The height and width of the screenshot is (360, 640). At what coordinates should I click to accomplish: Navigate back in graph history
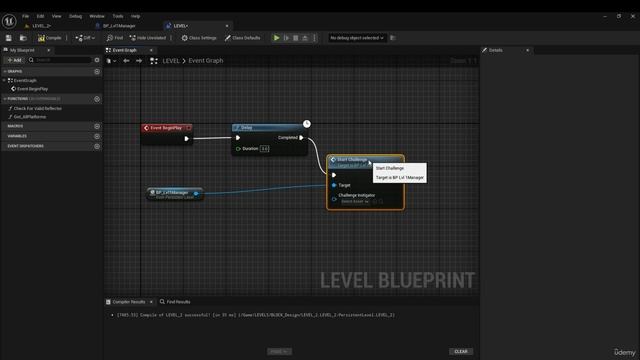click(126, 61)
